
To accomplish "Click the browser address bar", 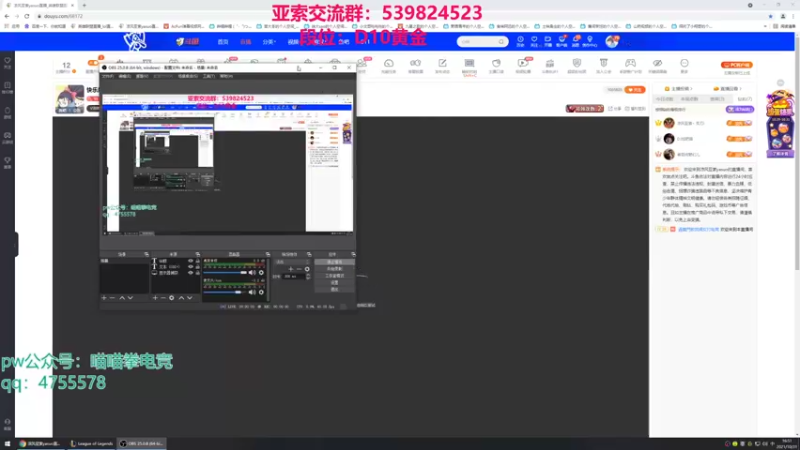I will coord(398,16).
